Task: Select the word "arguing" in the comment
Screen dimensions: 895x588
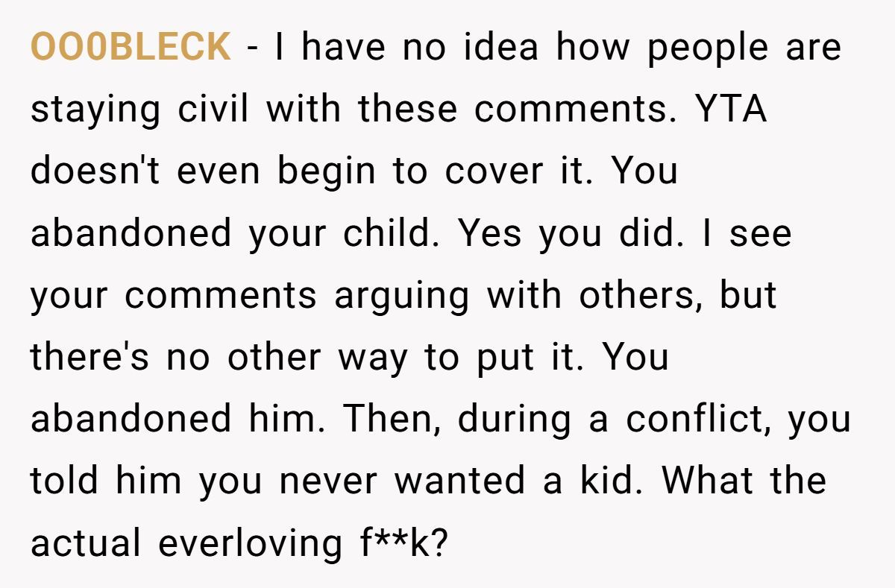Action: tap(401, 295)
